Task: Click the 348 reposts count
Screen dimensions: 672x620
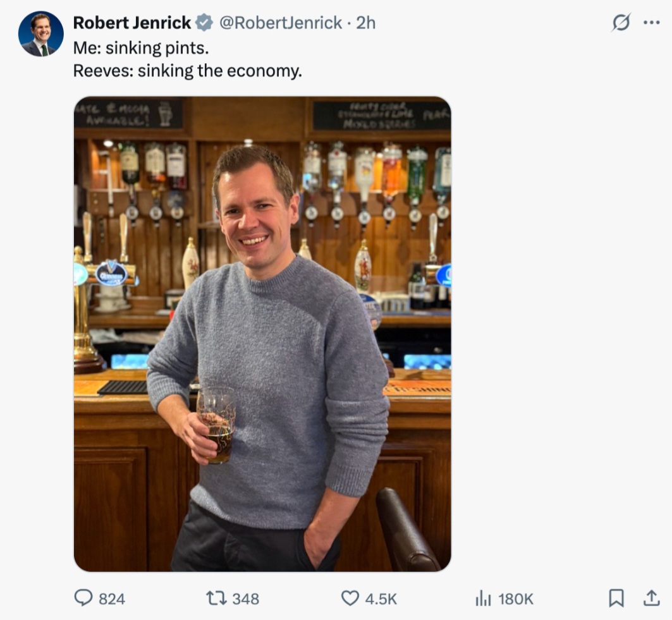Action: pos(246,599)
